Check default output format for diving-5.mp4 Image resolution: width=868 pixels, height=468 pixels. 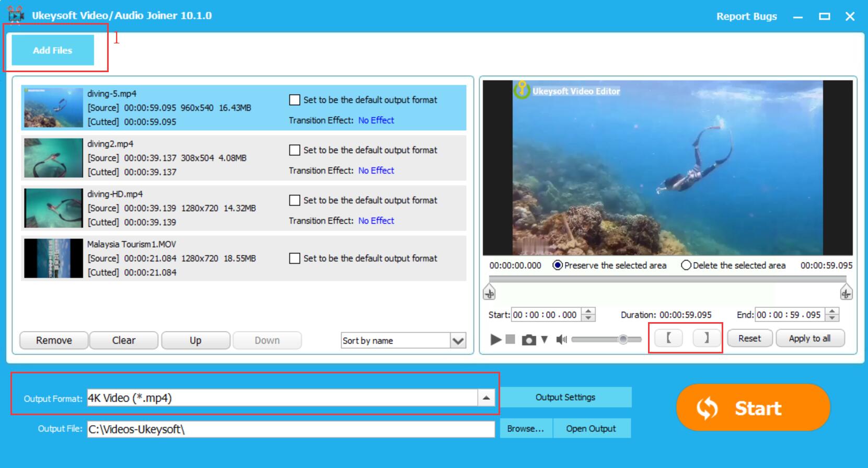click(x=295, y=100)
